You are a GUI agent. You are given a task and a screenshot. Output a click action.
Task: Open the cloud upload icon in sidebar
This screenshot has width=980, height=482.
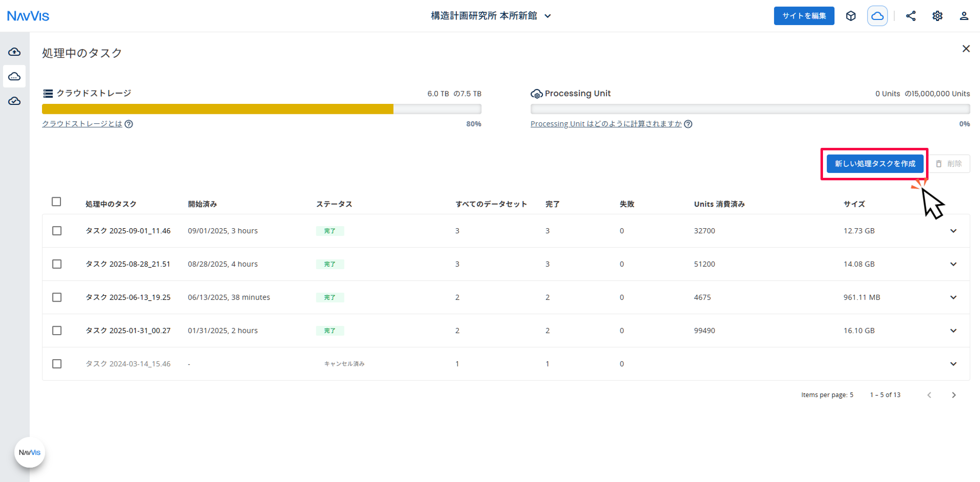click(x=14, y=52)
